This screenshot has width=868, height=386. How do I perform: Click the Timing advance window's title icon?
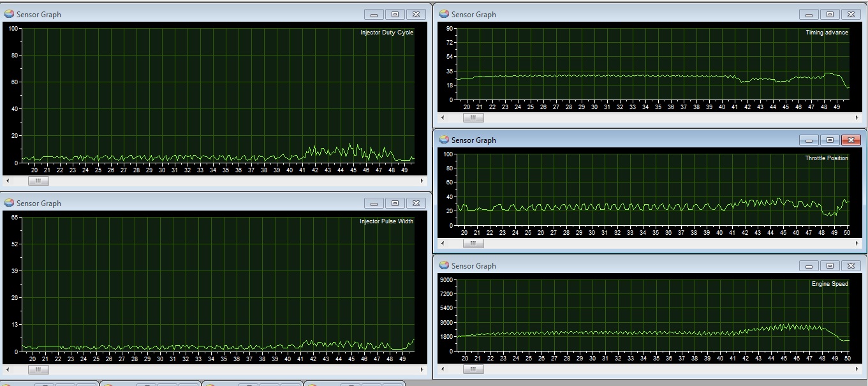[444, 14]
